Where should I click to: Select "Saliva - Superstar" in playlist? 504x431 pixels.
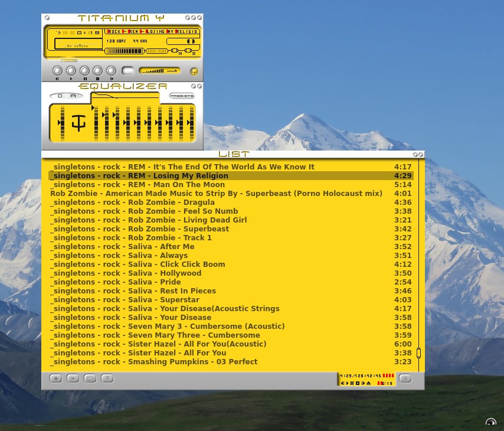231,299
